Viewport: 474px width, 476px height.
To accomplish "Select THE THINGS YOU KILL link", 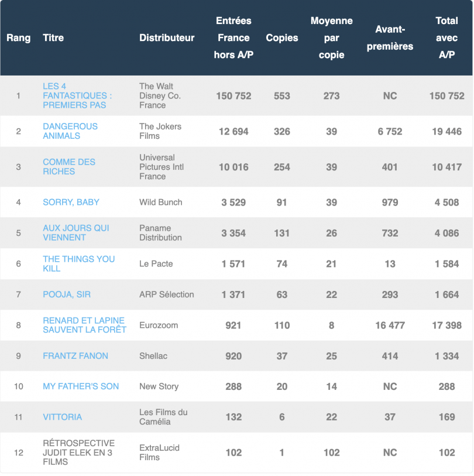I will [78, 264].
